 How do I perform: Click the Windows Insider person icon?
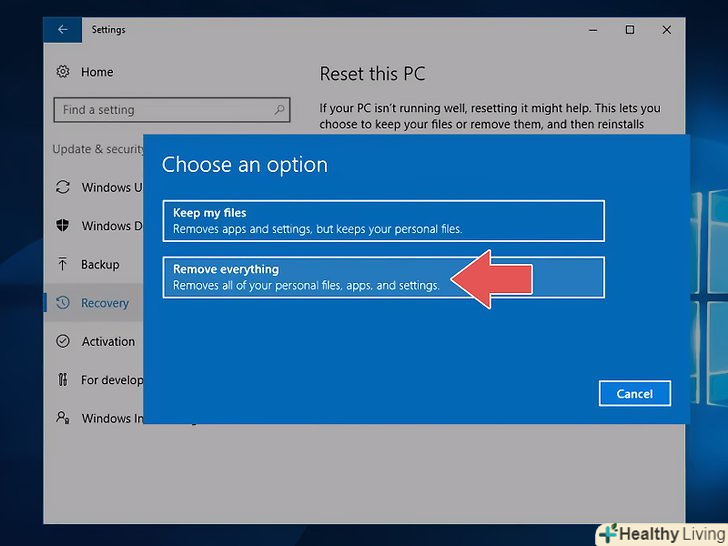coord(63,418)
